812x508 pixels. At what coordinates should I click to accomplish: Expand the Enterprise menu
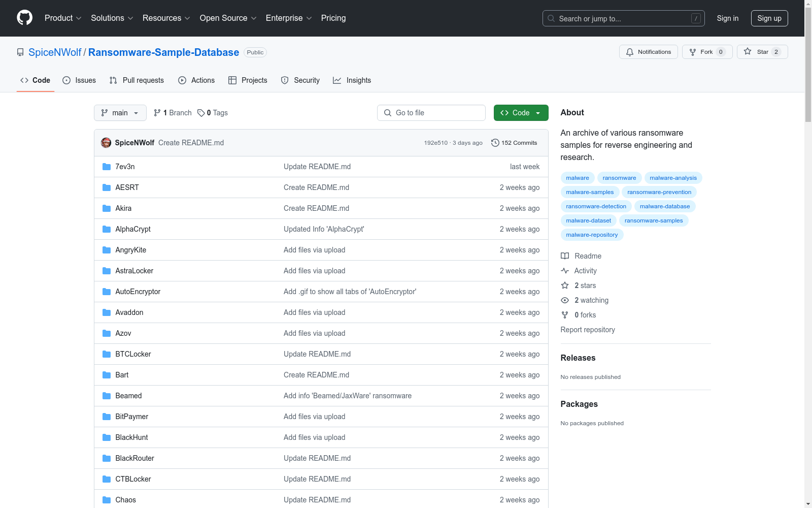pyautogui.click(x=289, y=18)
